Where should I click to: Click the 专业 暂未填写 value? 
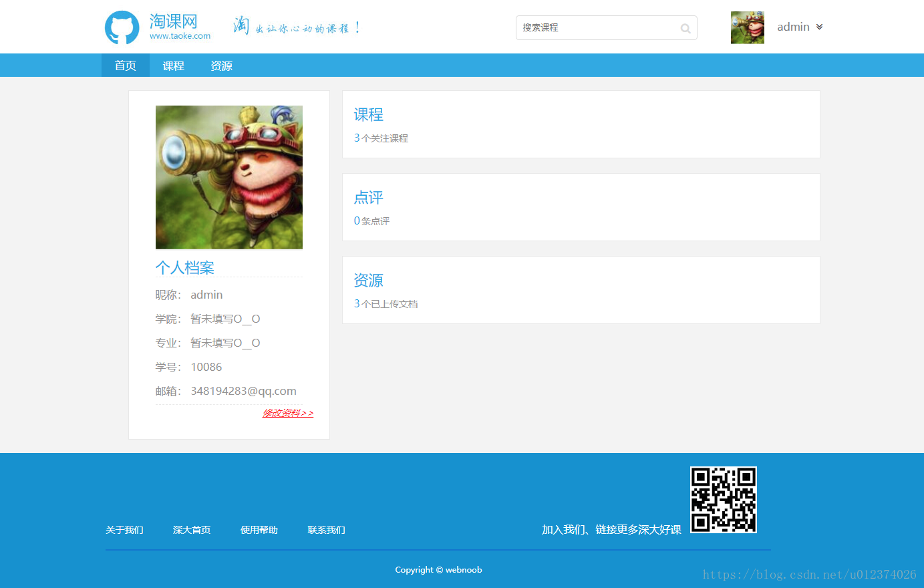pyautogui.click(x=225, y=343)
